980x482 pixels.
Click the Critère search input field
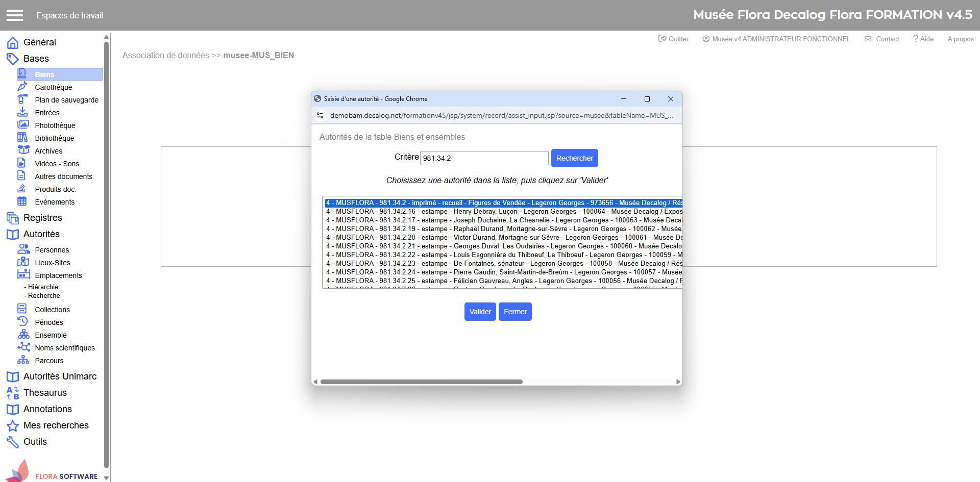[484, 158]
